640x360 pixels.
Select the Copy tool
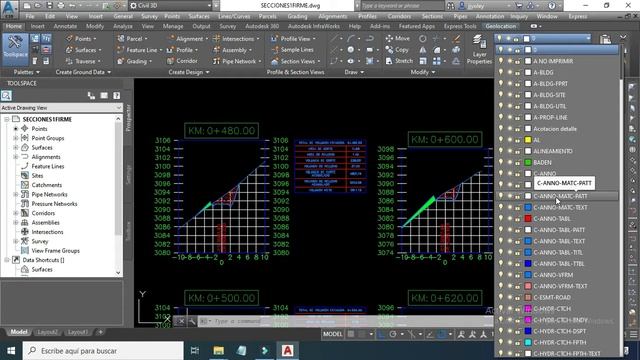(397, 50)
